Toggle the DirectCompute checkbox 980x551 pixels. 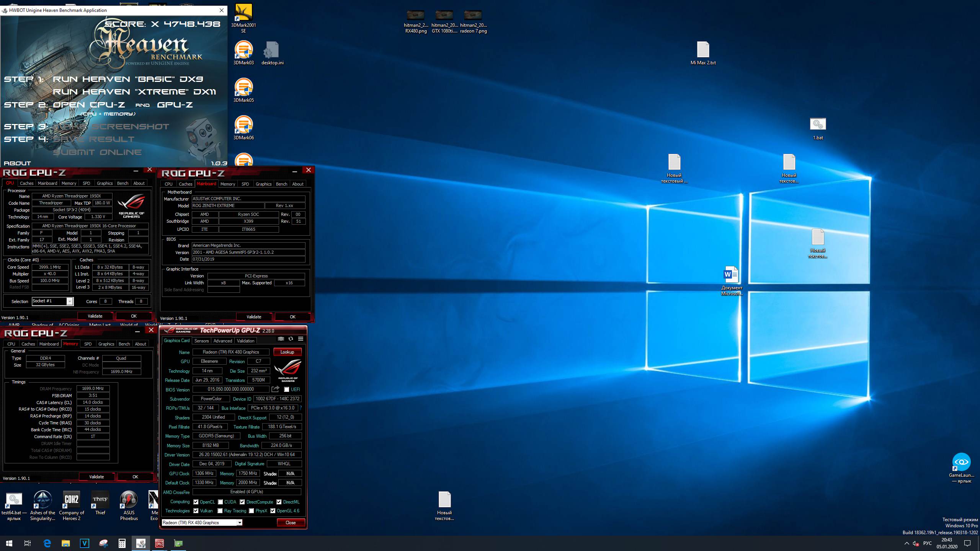point(242,502)
